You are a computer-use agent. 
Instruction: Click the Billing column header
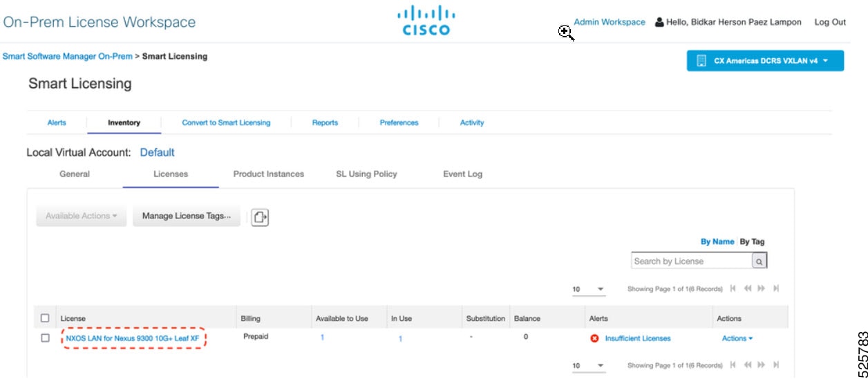tap(250, 319)
